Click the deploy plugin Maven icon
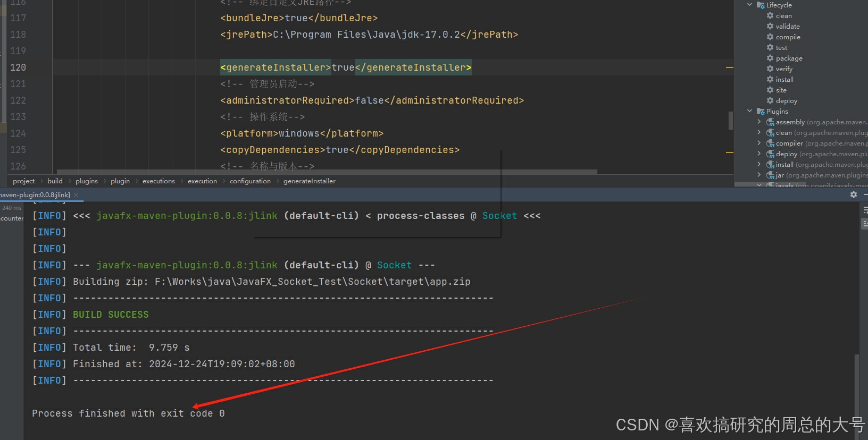 tap(770, 154)
